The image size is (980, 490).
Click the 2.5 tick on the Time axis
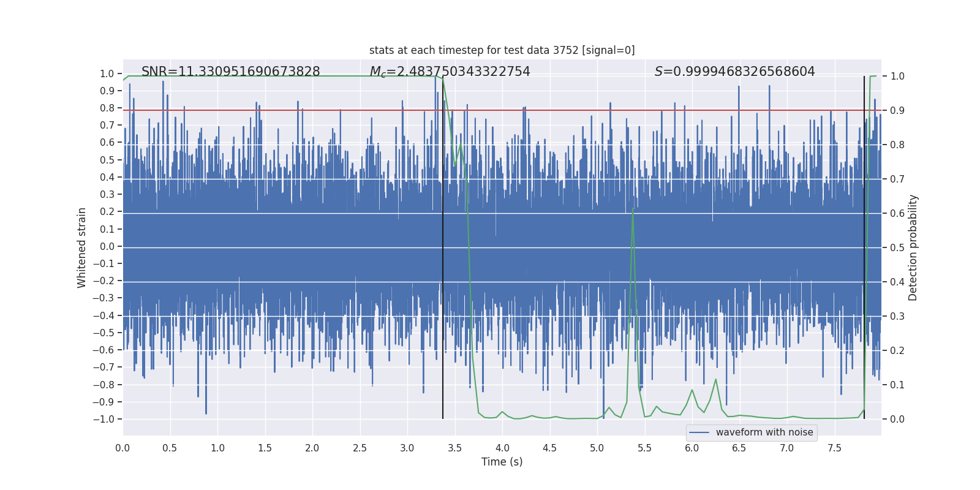coord(360,448)
